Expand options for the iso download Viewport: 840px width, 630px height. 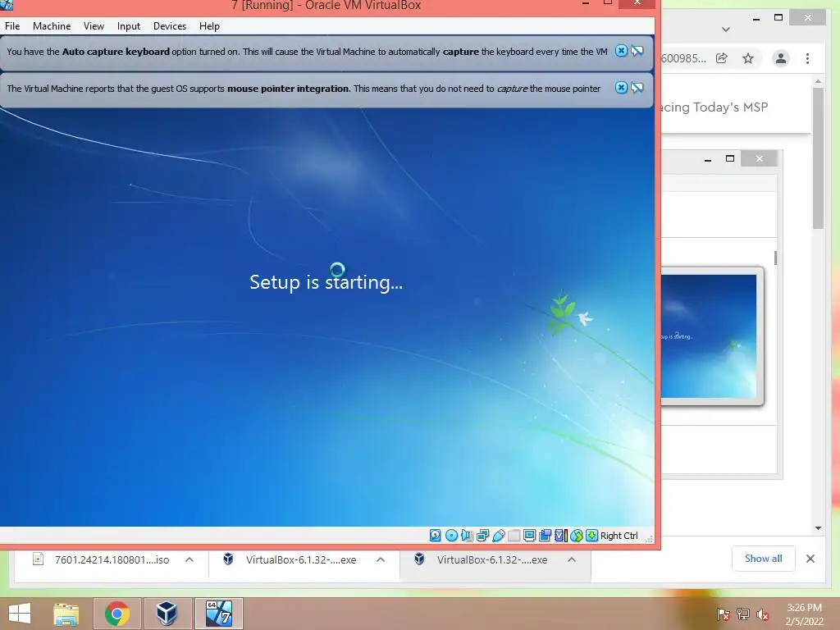tap(189, 559)
